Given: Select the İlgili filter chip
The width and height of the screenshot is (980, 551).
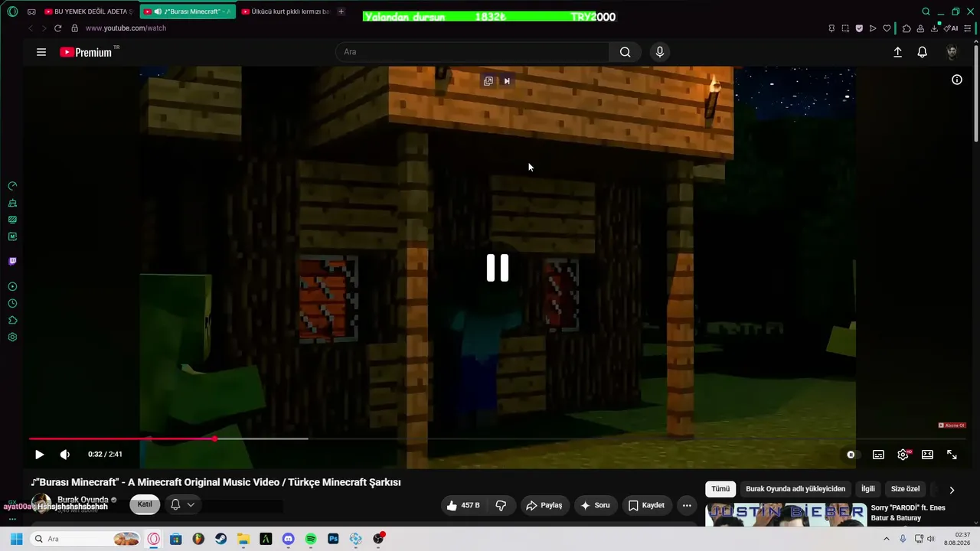Looking at the screenshot, I should click(x=868, y=489).
